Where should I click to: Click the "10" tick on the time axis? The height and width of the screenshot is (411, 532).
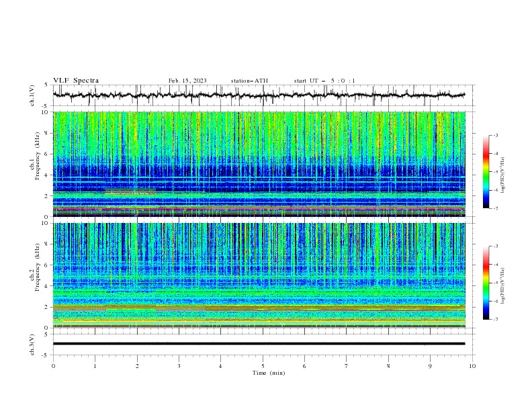click(x=472, y=366)
